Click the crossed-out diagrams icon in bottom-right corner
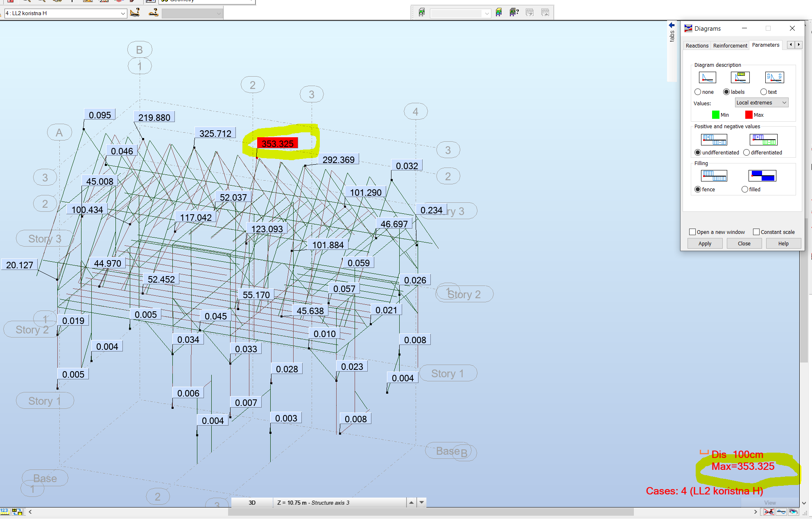The width and height of the screenshot is (812, 519). [769, 512]
